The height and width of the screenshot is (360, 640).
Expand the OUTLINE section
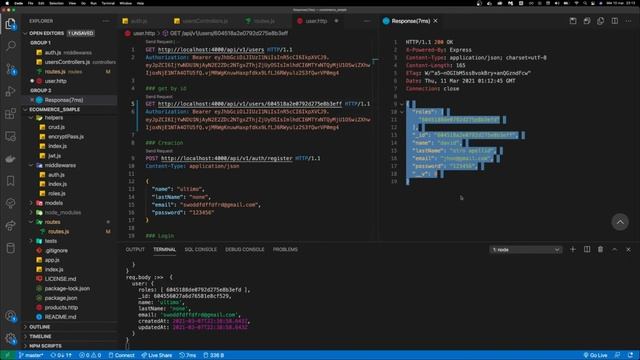coord(26,327)
